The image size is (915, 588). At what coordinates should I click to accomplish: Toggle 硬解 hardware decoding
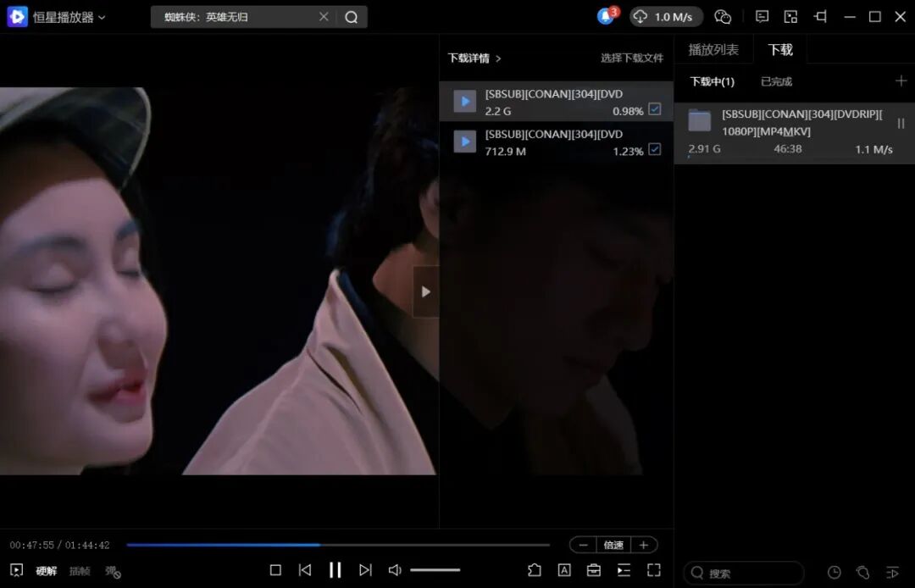(46, 571)
